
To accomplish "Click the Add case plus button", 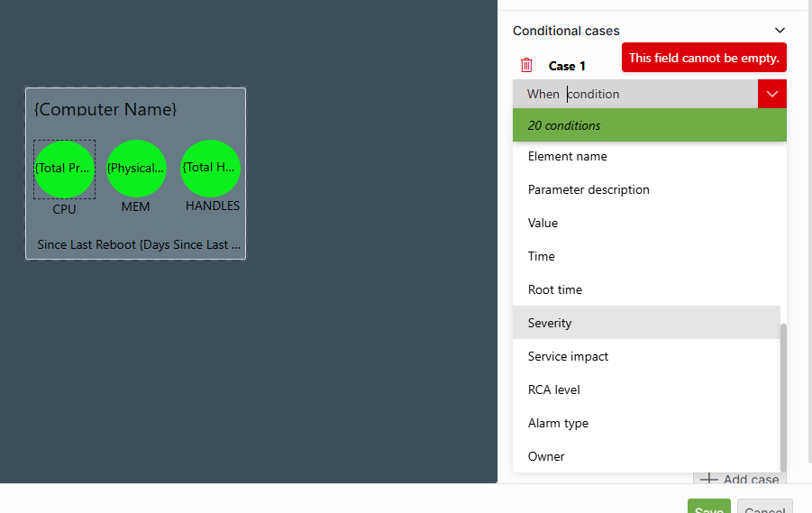I will coord(709,480).
